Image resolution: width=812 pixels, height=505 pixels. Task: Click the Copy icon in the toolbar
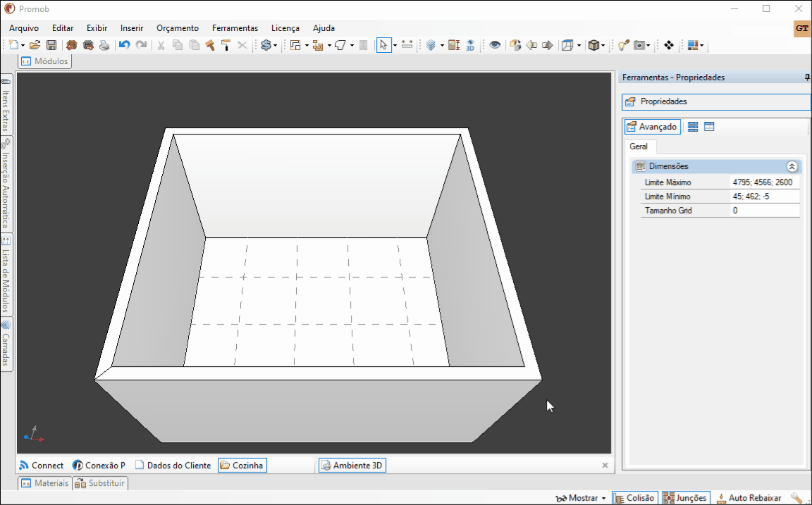178,46
